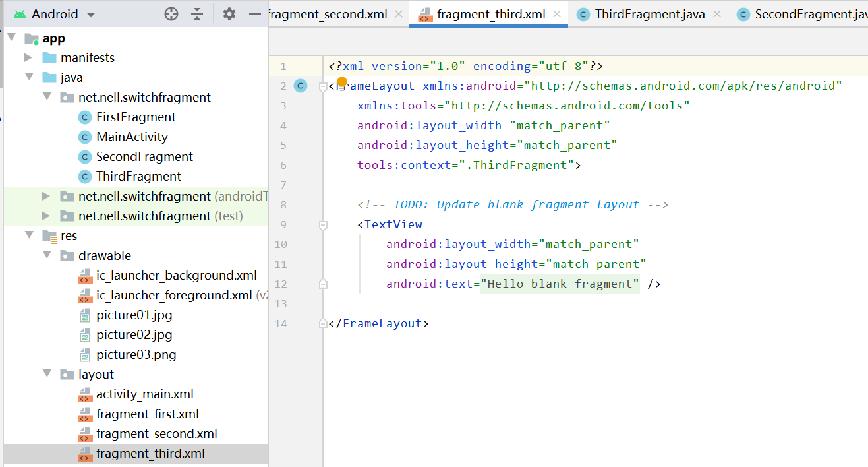Click the orange intention bulb on line 2

[342, 82]
